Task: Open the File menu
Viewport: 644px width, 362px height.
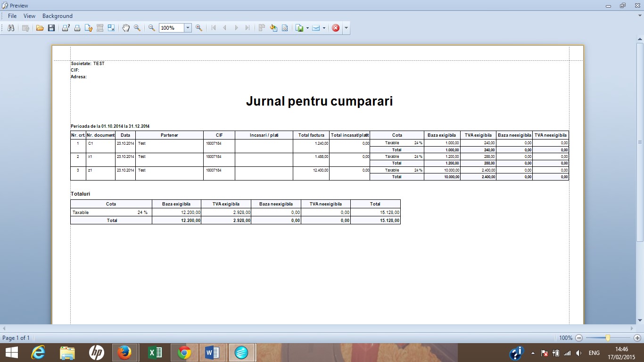Action: click(12, 16)
